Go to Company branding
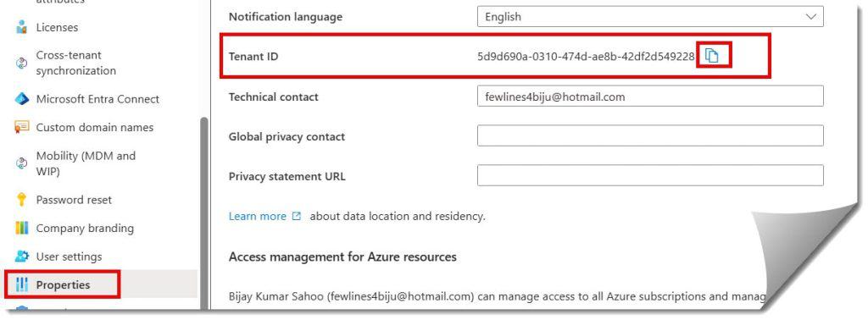This screenshot has width=868, height=320. 85,228
